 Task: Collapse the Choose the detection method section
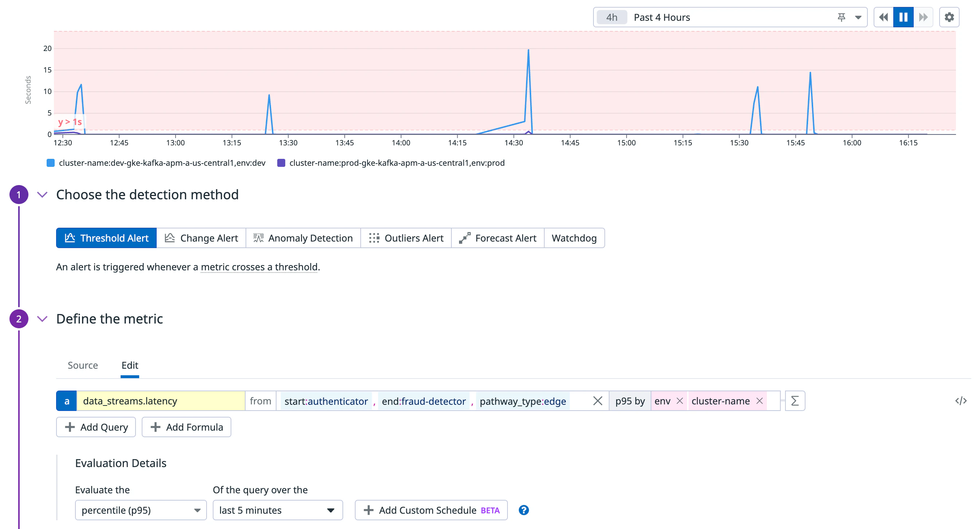click(x=42, y=195)
